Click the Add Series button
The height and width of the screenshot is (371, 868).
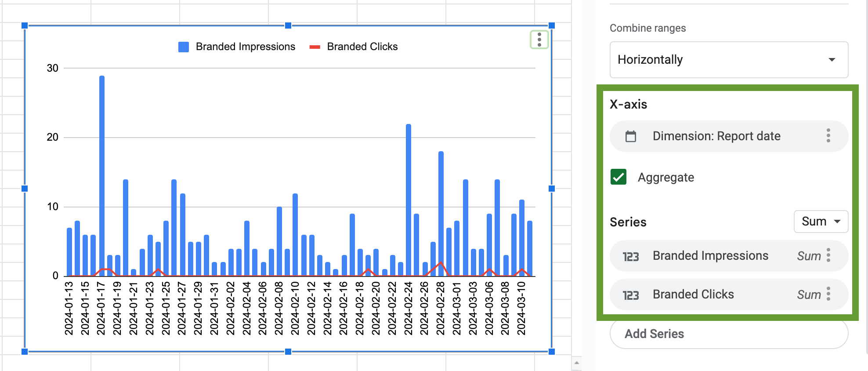click(729, 334)
